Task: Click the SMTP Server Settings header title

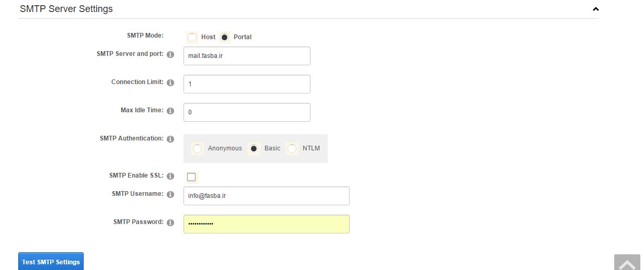Action: [66, 9]
